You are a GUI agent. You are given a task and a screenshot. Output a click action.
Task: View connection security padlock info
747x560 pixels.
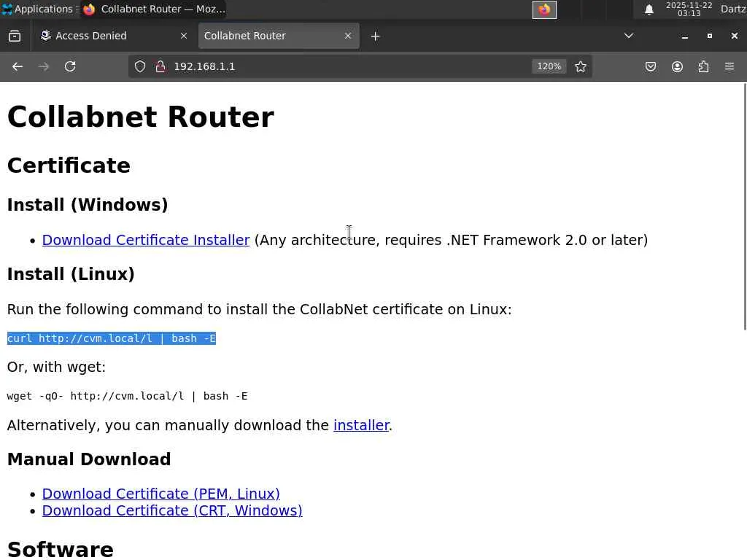tap(160, 66)
